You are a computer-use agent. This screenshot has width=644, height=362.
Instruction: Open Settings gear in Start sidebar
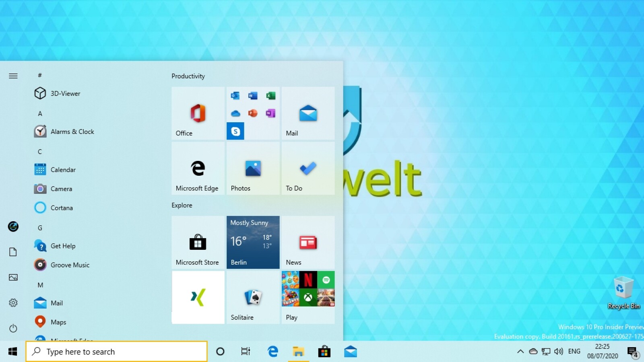[13, 302]
